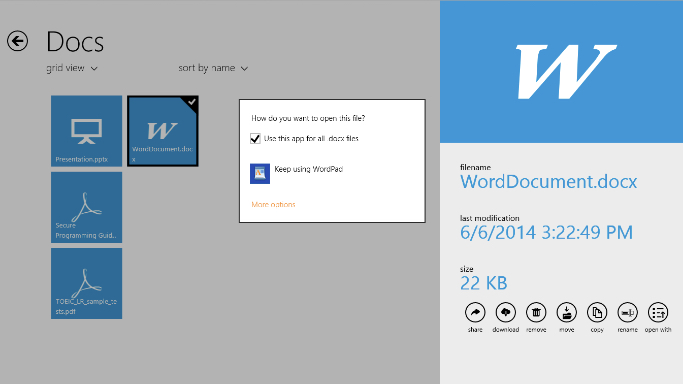Open the grid view dropdown
Screen dimensions: 683x384
pos(72,68)
